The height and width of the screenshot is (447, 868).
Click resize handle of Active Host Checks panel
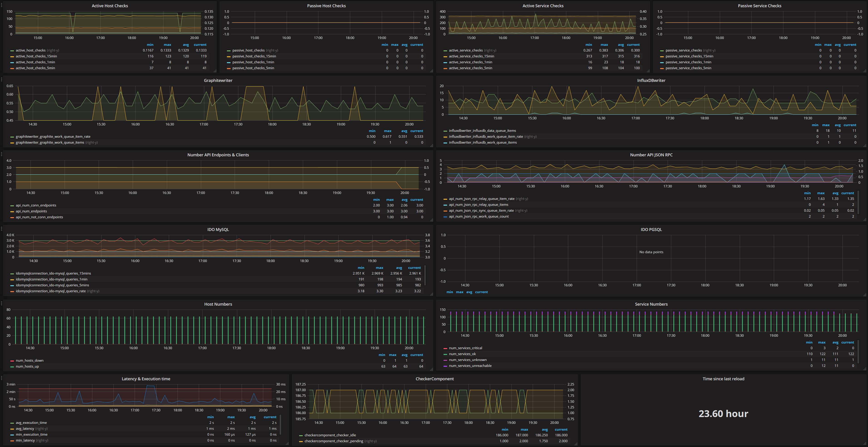215,71
